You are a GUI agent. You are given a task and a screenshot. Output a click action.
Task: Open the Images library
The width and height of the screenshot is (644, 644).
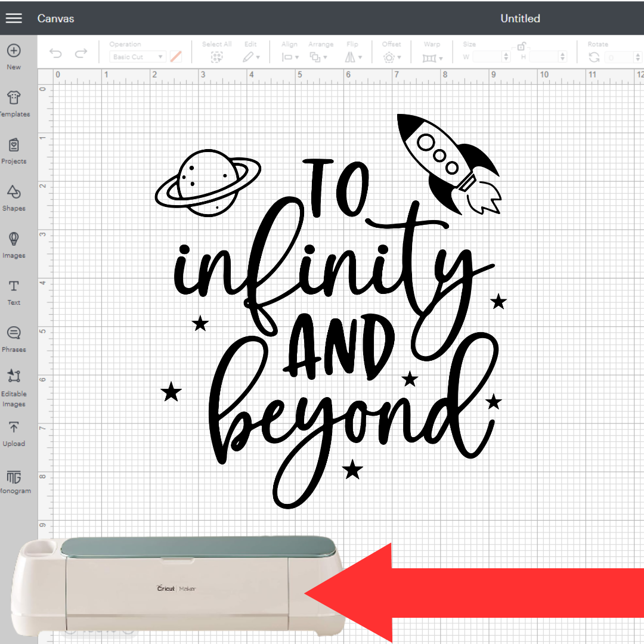coord(14,245)
